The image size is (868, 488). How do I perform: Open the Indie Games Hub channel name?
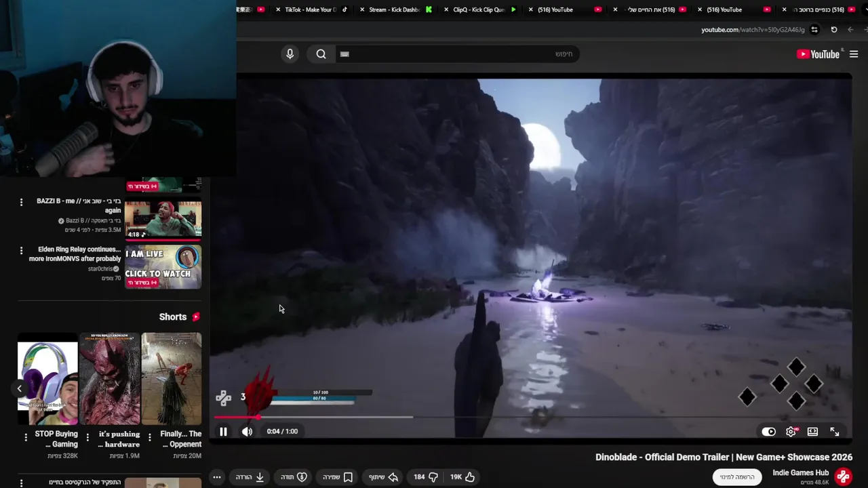800,472
